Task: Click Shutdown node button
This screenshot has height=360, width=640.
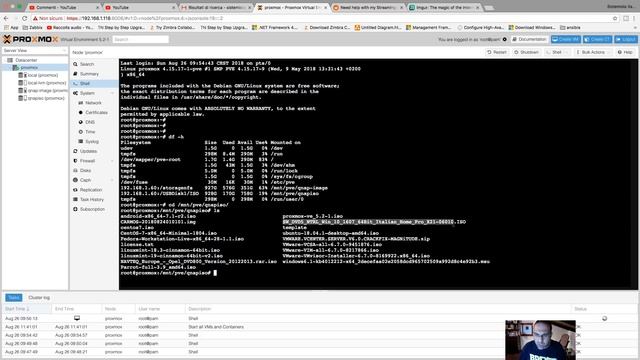Action: 526,52
